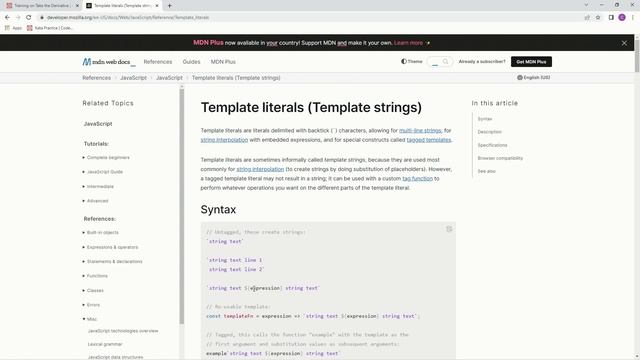Open the Chrome profile avatar

tap(622, 18)
